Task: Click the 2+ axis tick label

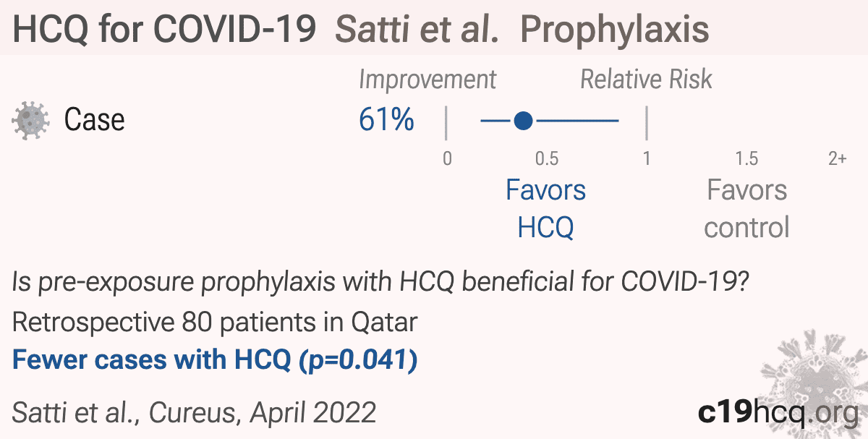Action: click(837, 158)
